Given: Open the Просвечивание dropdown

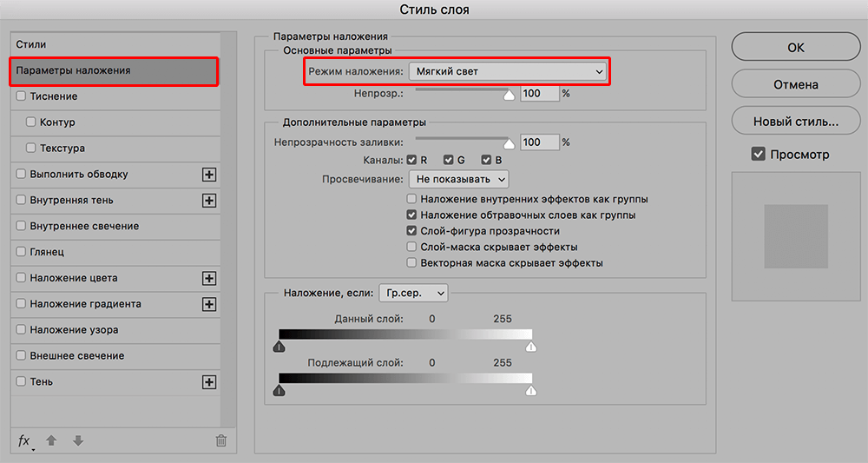Looking at the screenshot, I should pos(458,180).
